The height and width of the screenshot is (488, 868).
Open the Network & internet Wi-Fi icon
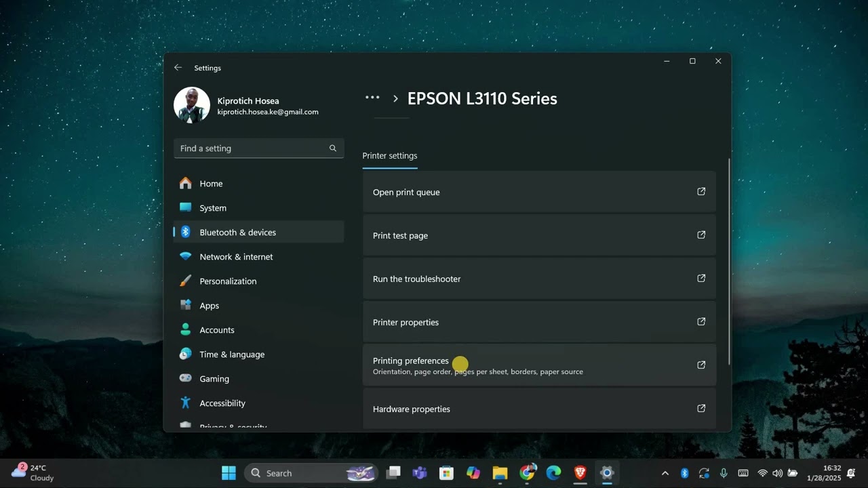tap(185, 257)
